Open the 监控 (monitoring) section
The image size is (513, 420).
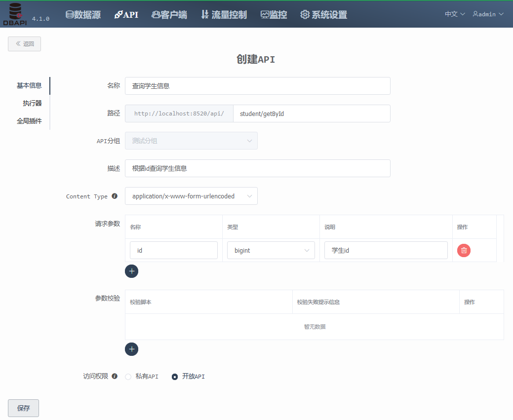pos(274,14)
